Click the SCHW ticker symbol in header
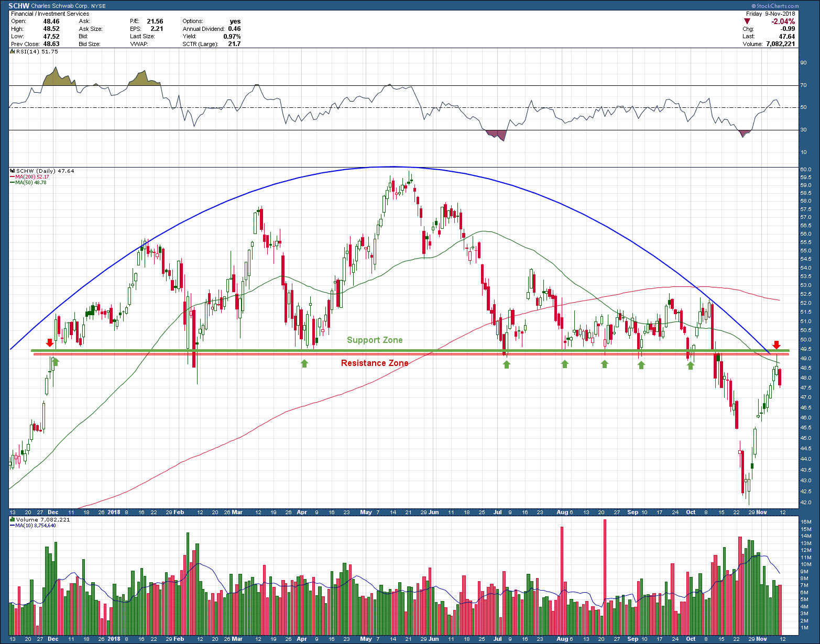This screenshot has height=644, width=820. click(18, 6)
